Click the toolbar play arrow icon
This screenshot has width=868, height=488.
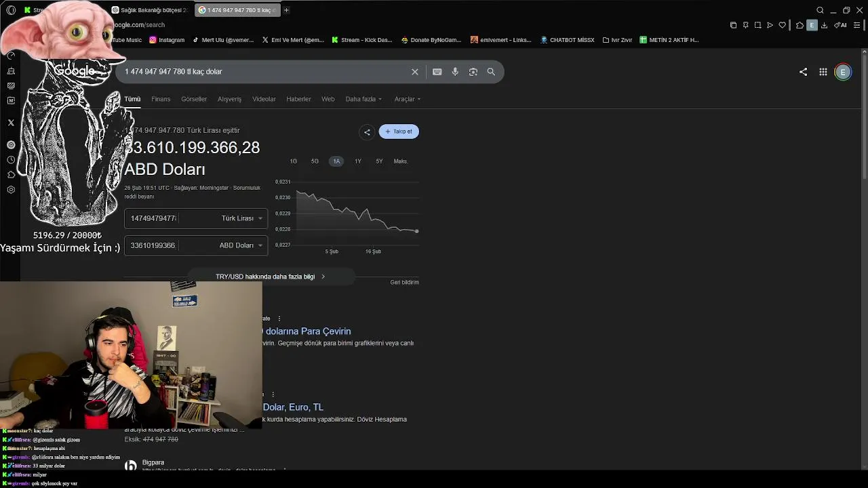pyautogui.click(x=770, y=25)
